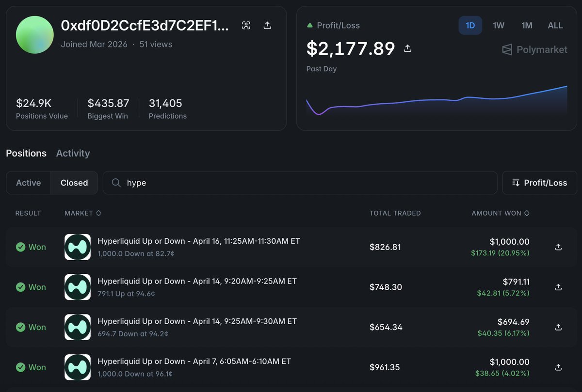The width and height of the screenshot is (582, 392).
Task: Click the wallet address 0xdf0D2CcfE3d7C2EF1...
Action: tap(145, 26)
